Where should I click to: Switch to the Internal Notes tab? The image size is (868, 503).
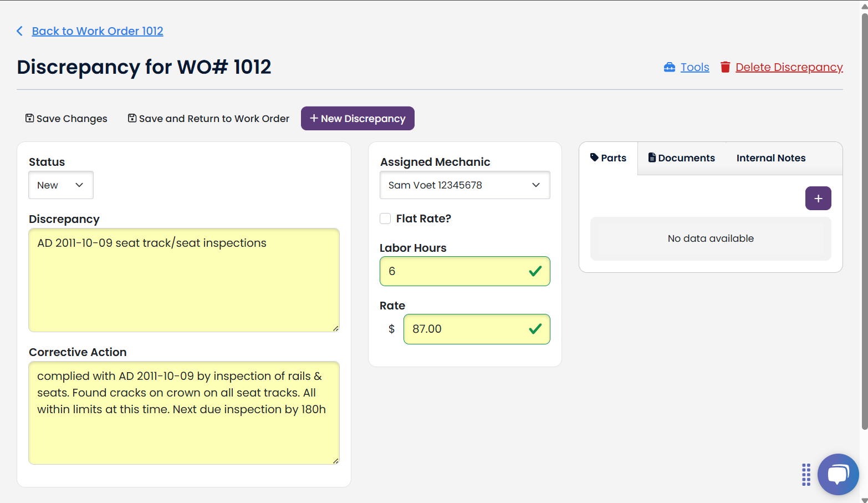771,157
